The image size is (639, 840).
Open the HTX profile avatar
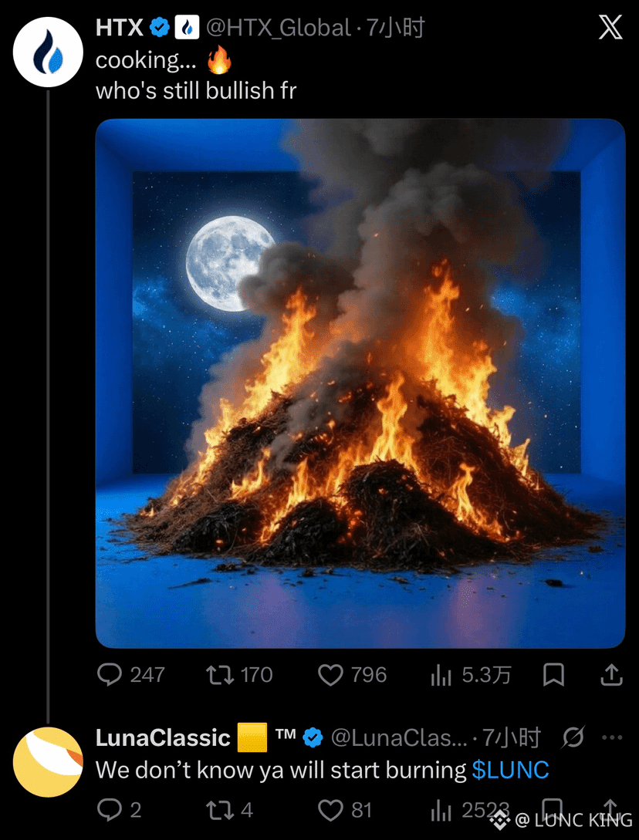point(48,52)
